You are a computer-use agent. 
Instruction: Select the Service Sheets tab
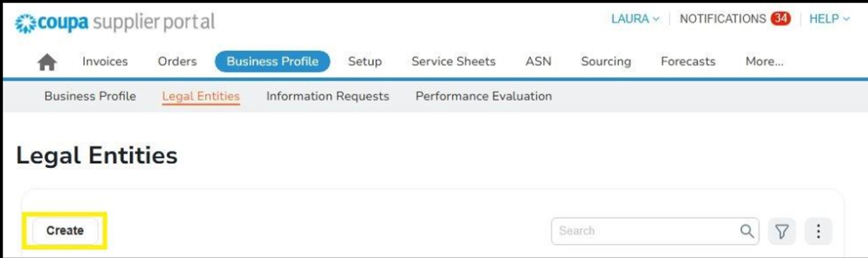[453, 61]
